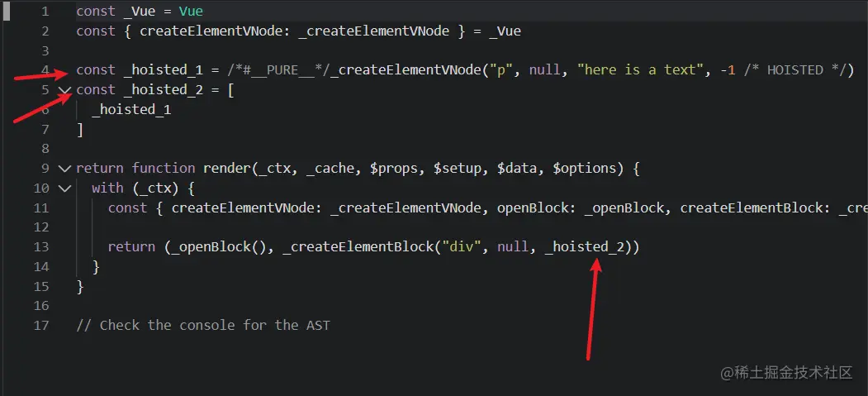Click the _hoisted_1 array entry on line 6
868x396 pixels.
(x=131, y=110)
